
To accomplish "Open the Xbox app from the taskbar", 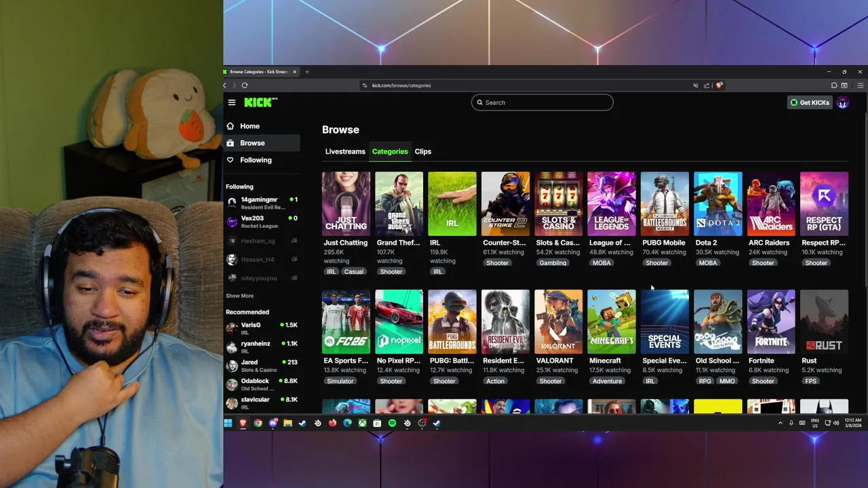I will [362, 423].
